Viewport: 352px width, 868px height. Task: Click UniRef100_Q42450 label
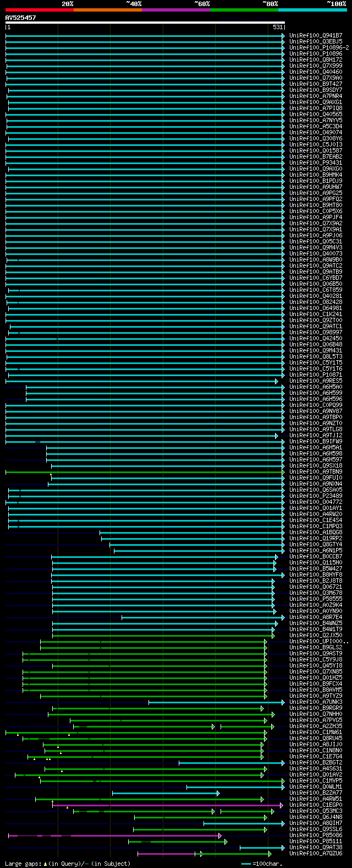[316, 338]
